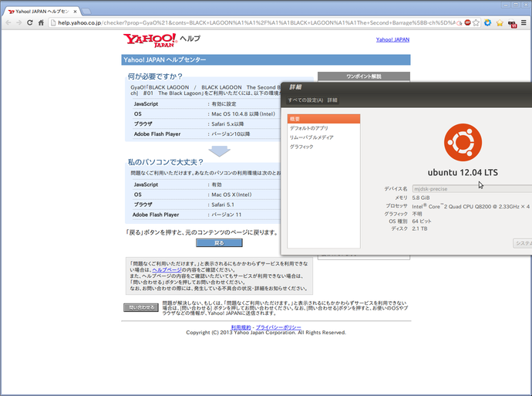Screen dimensions: 532x396
Task: Click the AdBlock Plus ABP icon
Action: [467, 22]
